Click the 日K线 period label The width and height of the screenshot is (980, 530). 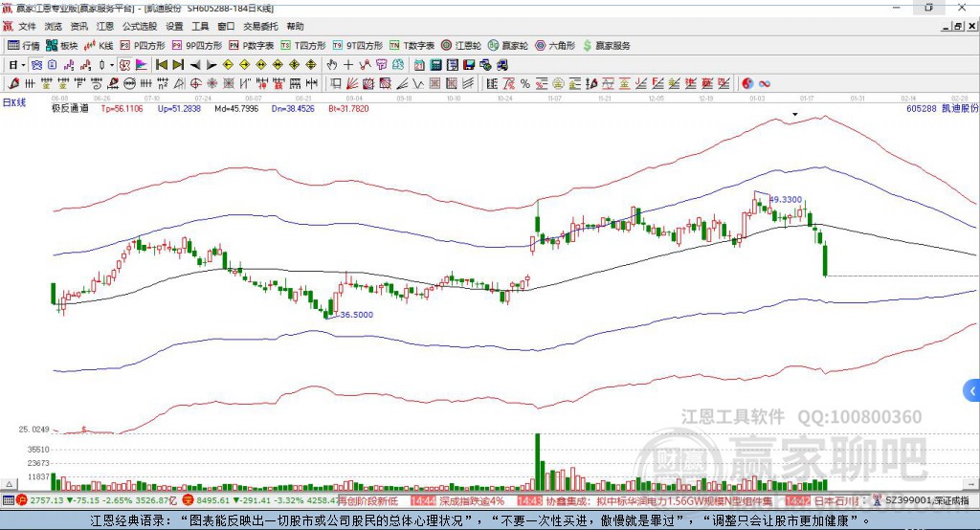click(13, 102)
